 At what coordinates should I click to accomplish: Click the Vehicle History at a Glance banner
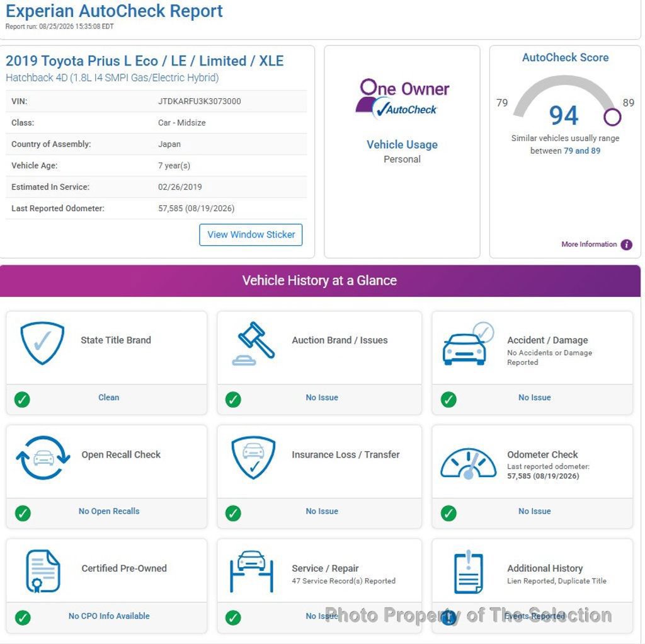[320, 280]
